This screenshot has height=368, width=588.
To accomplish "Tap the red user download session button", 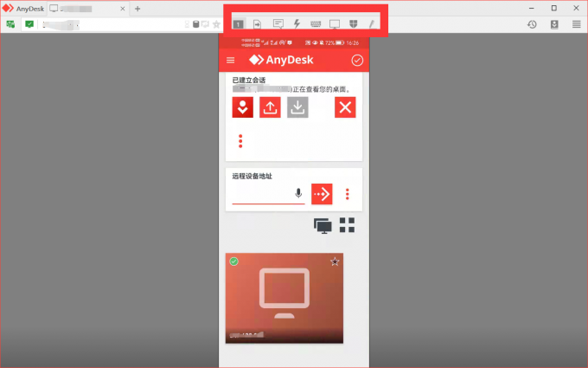I will click(x=243, y=107).
